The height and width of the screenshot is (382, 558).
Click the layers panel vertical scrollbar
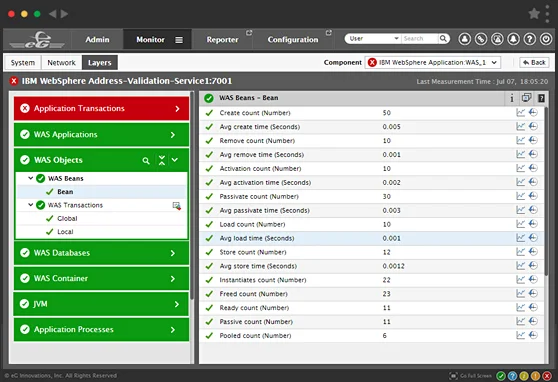click(192, 196)
